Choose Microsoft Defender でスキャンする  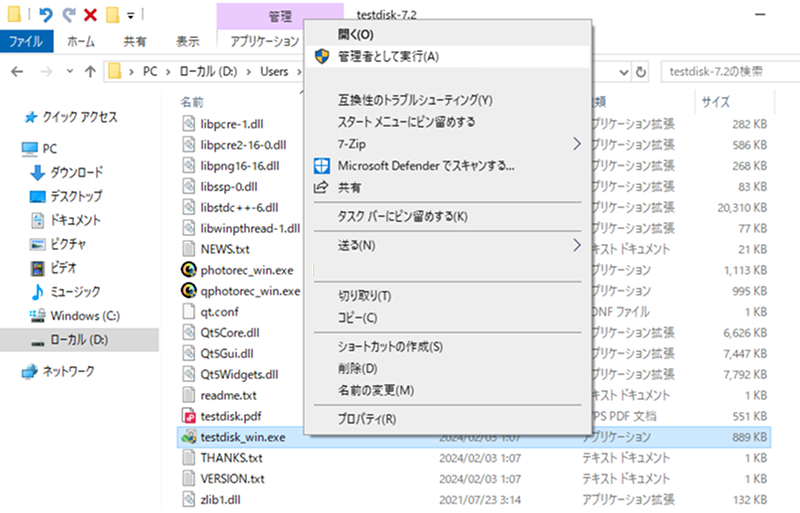(x=447, y=166)
